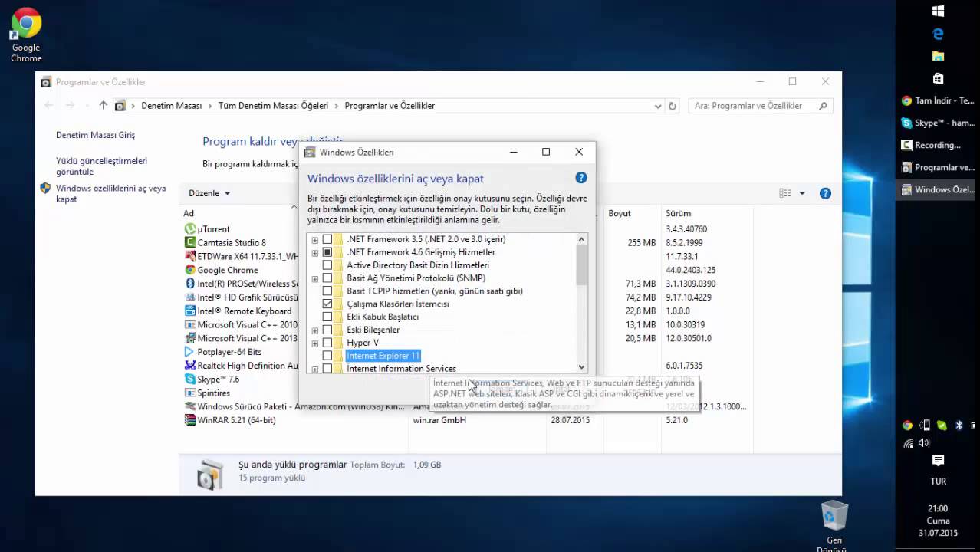Viewport: 980px width, 552px height.
Task: Click the features list vertical scrollbar thumb
Action: coord(581,266)
